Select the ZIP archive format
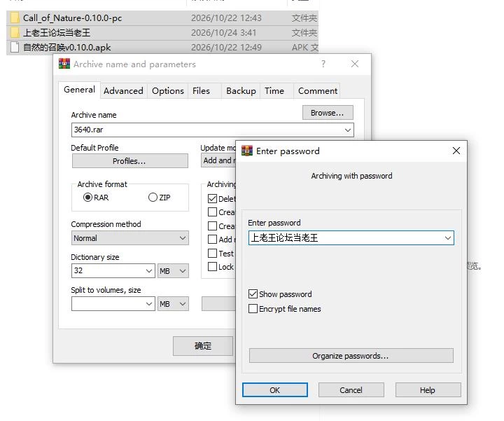 point(153,197)
